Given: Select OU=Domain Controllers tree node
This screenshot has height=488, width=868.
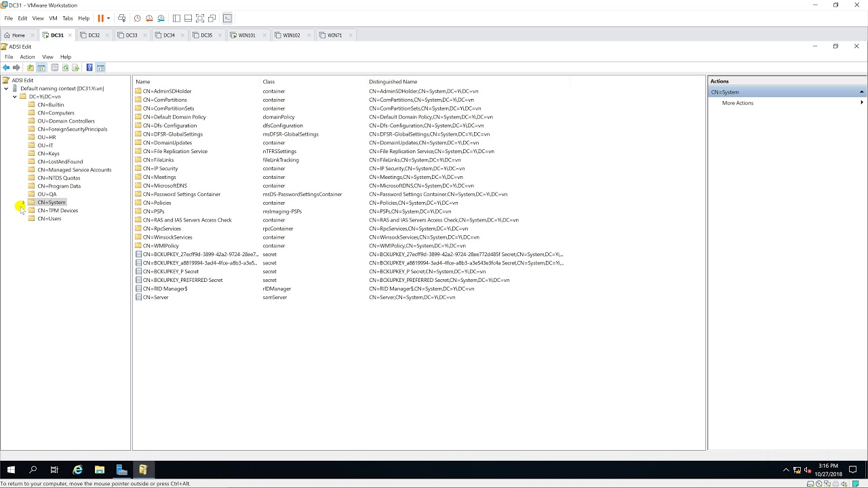Looking at the screenshot, I should [x=66, y=121].
